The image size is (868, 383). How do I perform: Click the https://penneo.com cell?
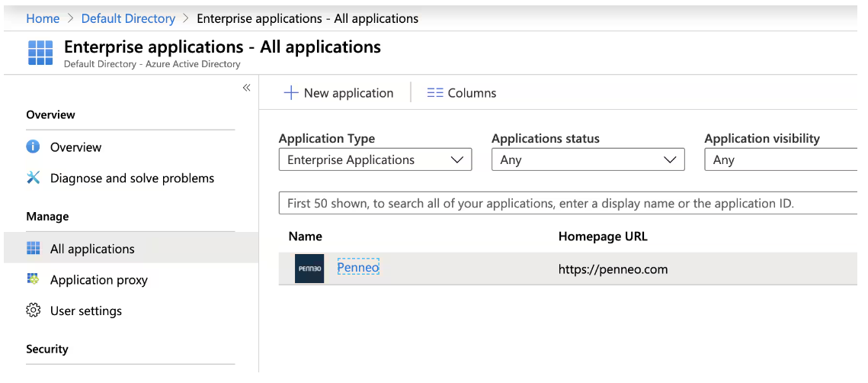tap(613, 269)
